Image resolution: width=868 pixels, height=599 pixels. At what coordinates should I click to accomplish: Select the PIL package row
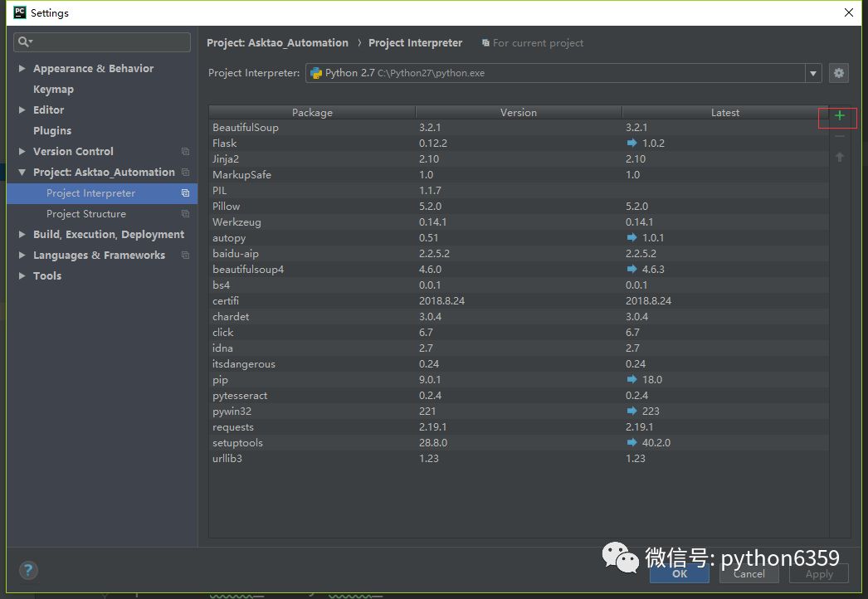click(519, 191)
